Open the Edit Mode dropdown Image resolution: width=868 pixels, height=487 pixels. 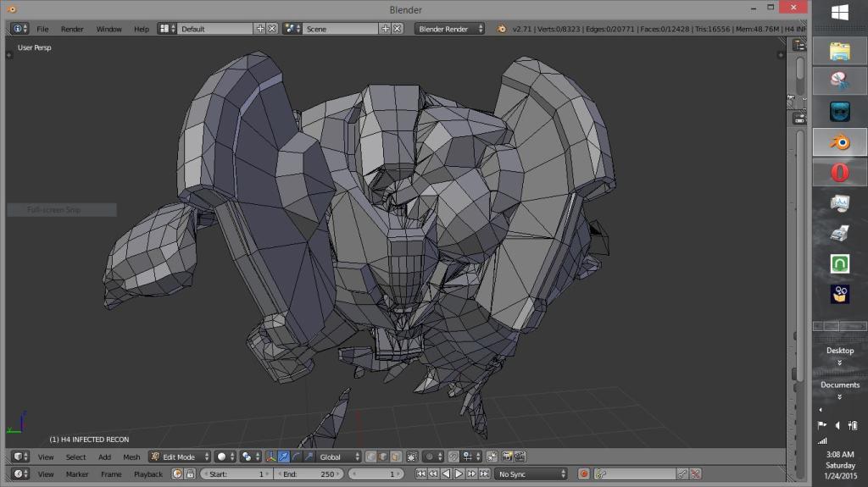(x=180, y=457)
